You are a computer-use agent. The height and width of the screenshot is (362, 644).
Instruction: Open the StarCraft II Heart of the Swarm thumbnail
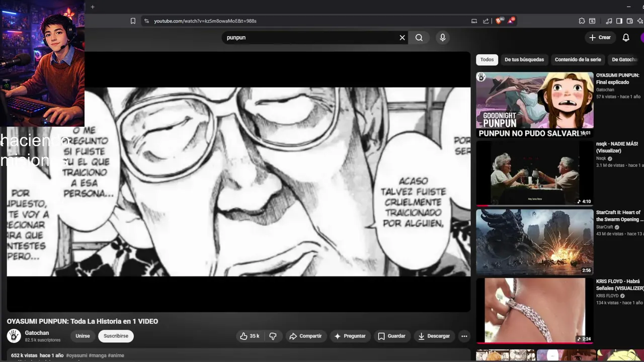pos(535,242)
